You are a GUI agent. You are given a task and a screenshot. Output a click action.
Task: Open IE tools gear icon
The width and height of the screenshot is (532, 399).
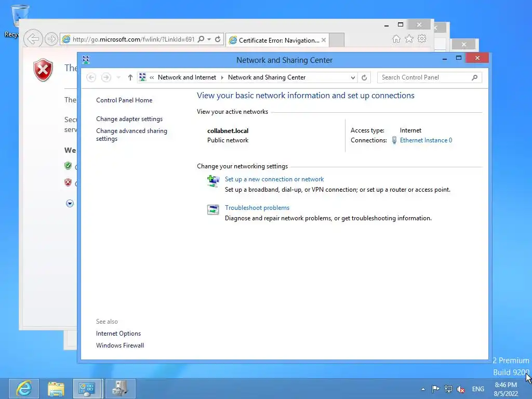422,38
